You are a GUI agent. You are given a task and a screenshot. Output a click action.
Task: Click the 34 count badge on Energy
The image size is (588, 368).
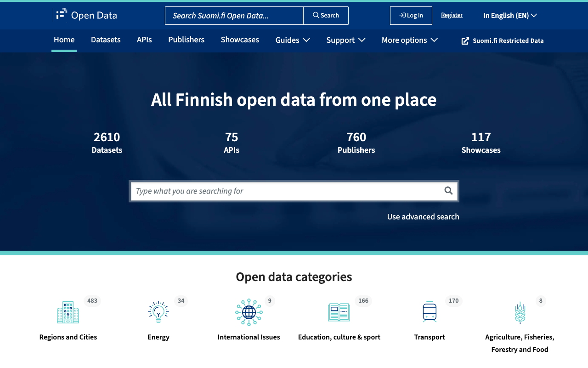click(181, 301)
